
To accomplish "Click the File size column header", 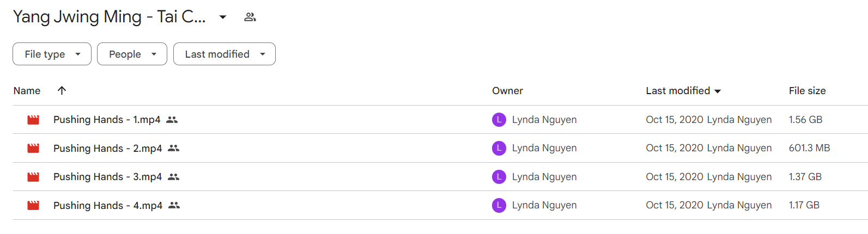I will (807, 91).
